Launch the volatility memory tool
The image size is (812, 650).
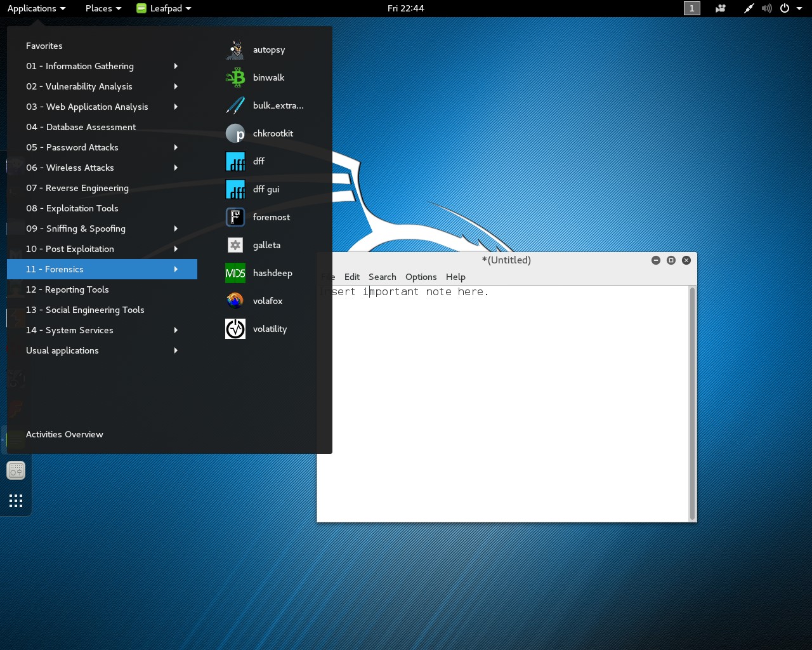pos(269,329)
